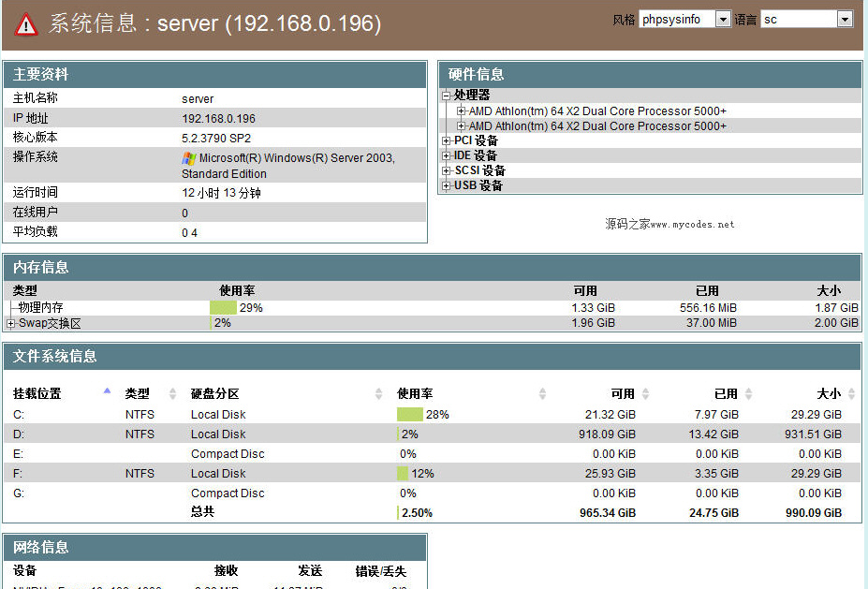Open the 风格 dropdown showing phpsysinfo
The image size is (868, 589).
coord(684,19)
